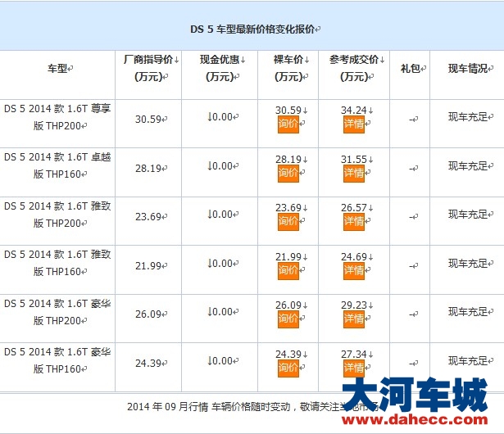The image size is (504, 434).
Task: Click 现车充足 status in 尊享版 row
Action: (x=468, y=117)
